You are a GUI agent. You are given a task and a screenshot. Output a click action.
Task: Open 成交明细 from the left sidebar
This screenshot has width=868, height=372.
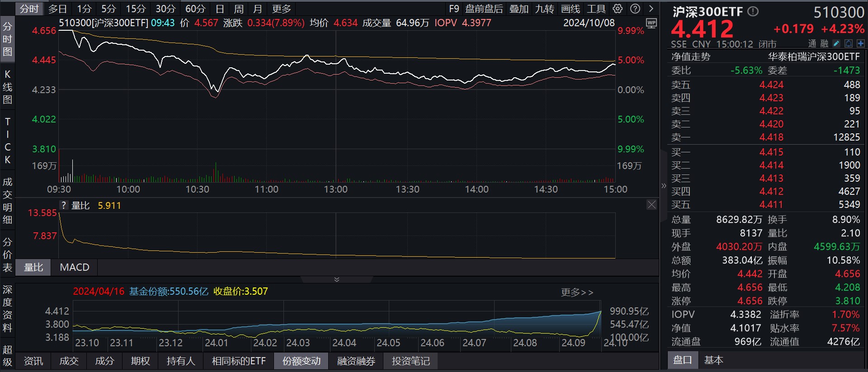pos(8,201)
